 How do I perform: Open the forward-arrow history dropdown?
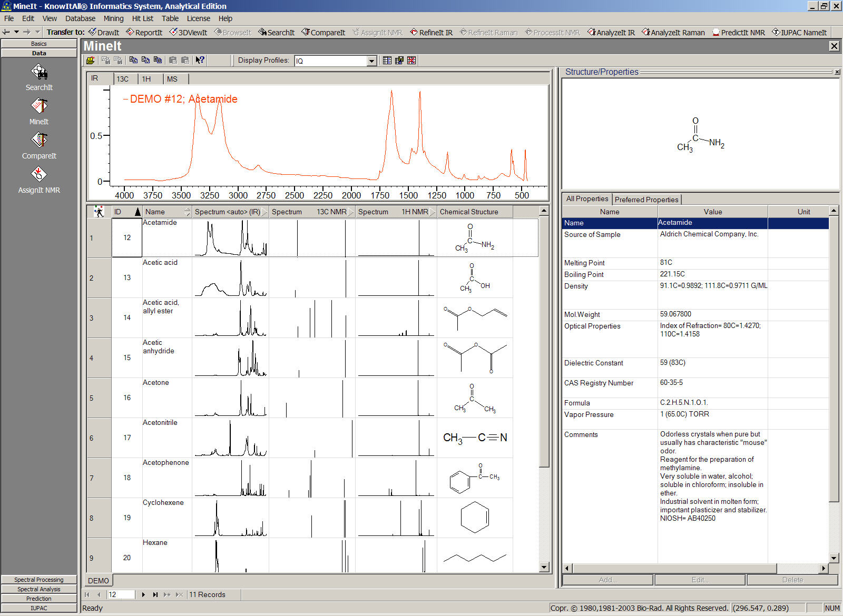click(37, 32)
